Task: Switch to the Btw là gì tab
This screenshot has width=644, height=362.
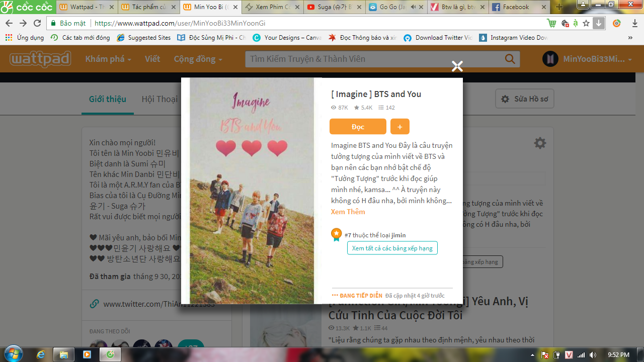Action: 458,7
